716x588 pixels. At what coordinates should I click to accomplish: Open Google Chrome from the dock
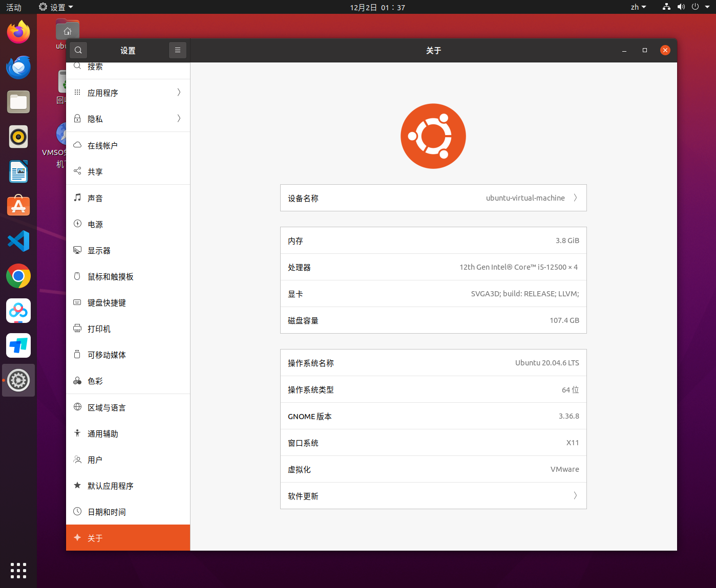[18, 276]
